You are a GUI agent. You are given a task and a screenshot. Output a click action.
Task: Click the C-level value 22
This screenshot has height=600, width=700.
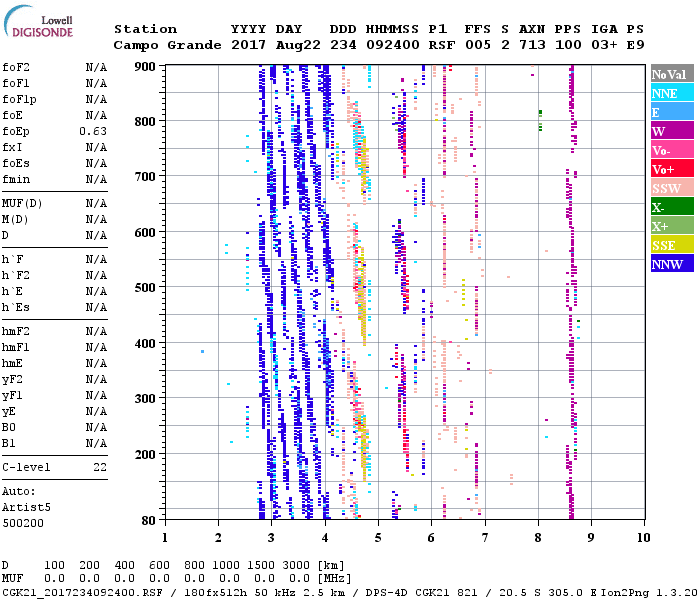[99, 467]
